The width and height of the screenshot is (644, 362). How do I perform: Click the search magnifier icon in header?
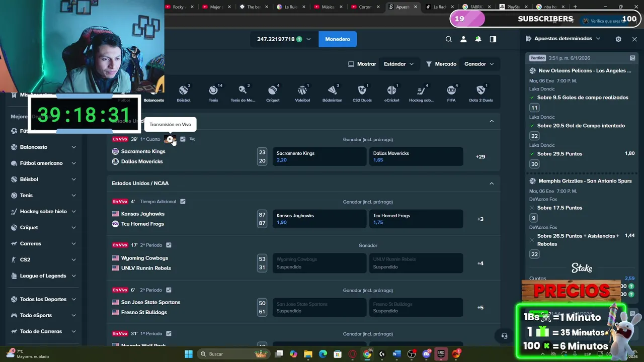click(x=449, y=39)
